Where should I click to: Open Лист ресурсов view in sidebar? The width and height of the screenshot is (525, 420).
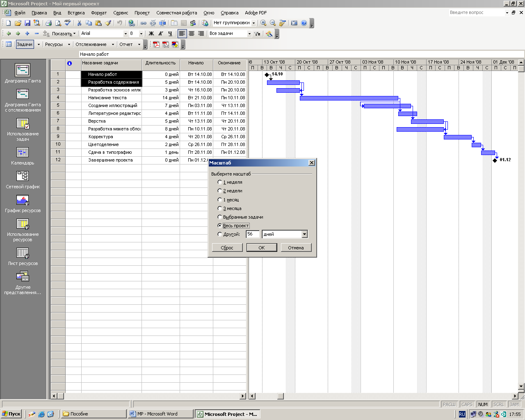[x=23, y=257]
